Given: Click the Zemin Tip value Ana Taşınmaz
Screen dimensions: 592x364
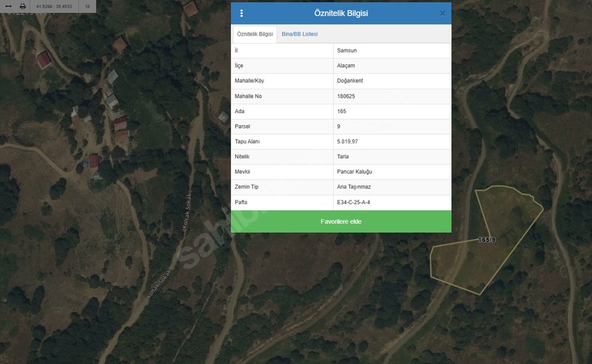Looking at the screenshot, I should point(354,187).
